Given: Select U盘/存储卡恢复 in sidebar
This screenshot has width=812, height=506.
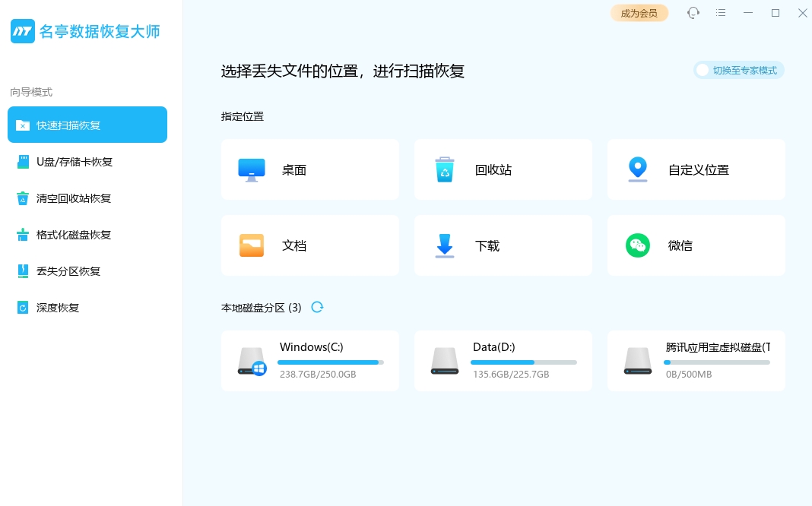Looking at the screenshot, I should click(87, 162).
